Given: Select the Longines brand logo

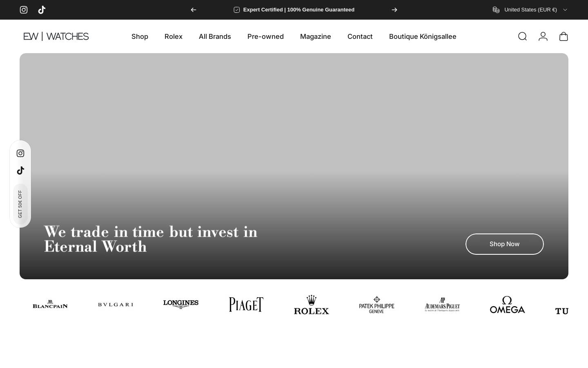Looking at the screenshot, I should 181,304.
